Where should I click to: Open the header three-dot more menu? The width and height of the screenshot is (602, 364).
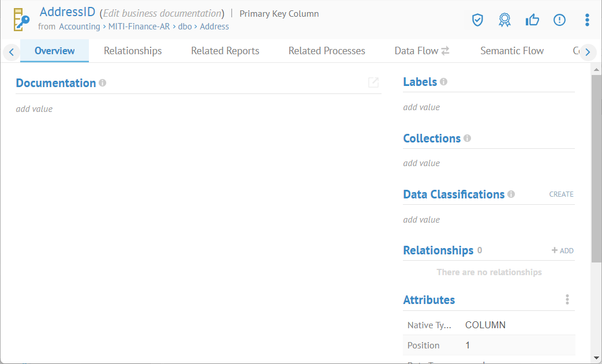[x=587, y=20]
